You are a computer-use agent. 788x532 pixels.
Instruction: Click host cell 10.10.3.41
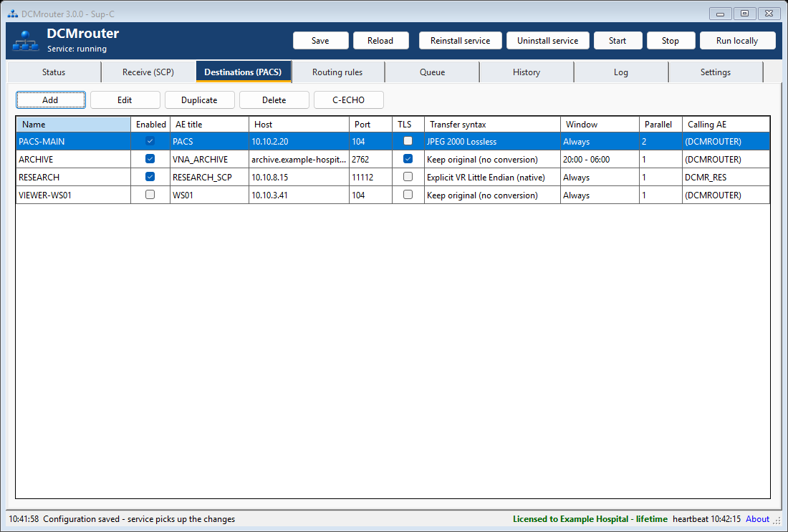299,195
